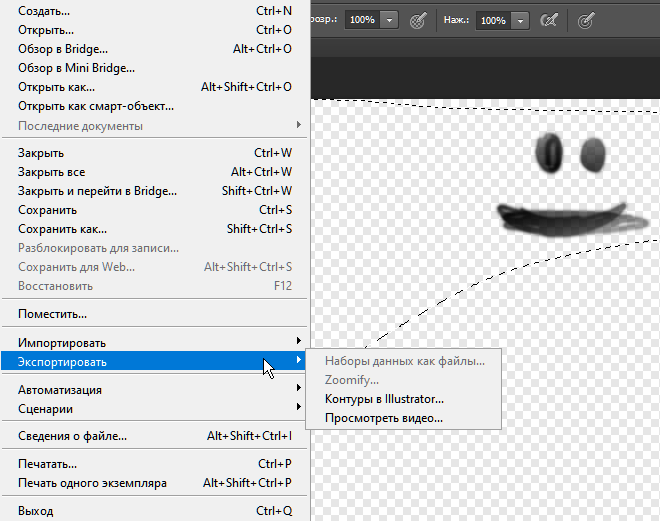Click the pressure-for-opacity icon beside opacity field

pos(421,20)
